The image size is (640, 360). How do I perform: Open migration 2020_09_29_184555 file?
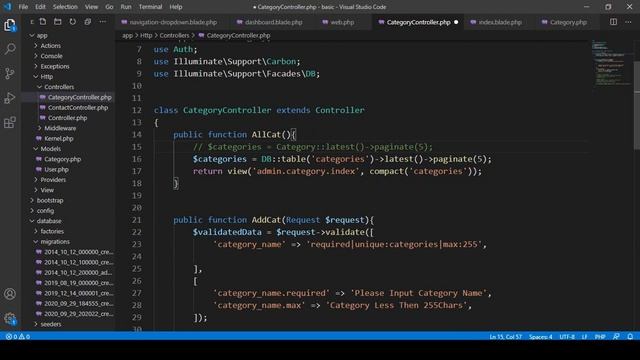click(x=78, y=303)
